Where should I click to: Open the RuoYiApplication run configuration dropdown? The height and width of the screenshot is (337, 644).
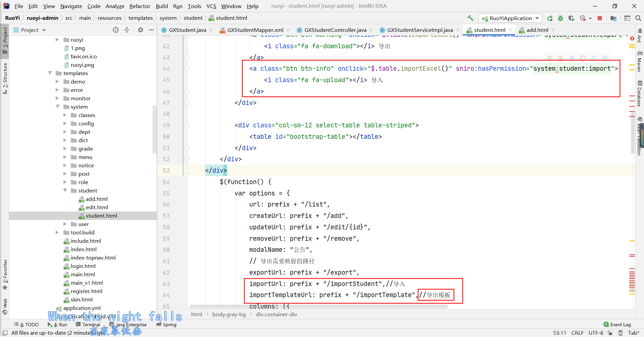510,18
